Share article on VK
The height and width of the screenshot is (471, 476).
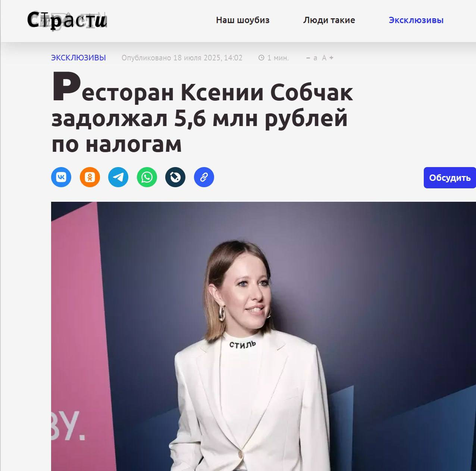[x=61, y=177]
